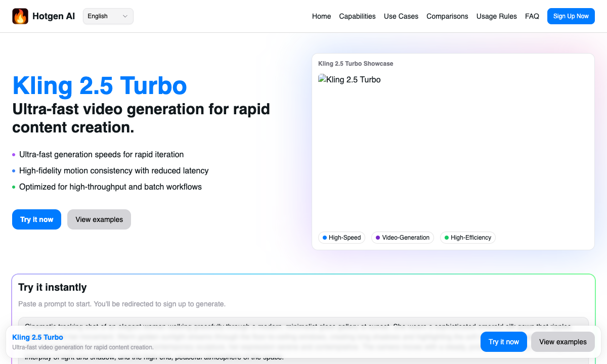607x364 pixels.
Task: Expand the Kling 2.5 Turbo Showcase header
Action: 356,64
